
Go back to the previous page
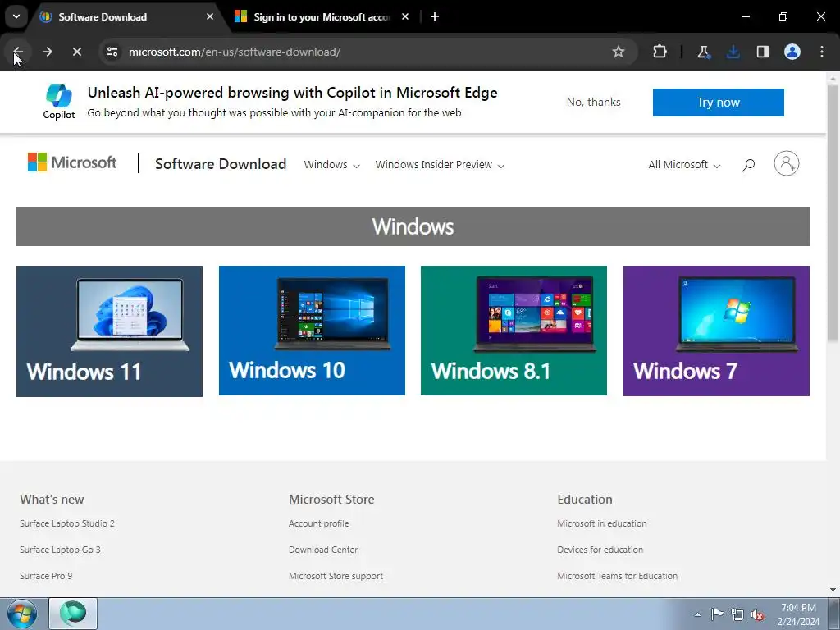(x=18, y=52)
